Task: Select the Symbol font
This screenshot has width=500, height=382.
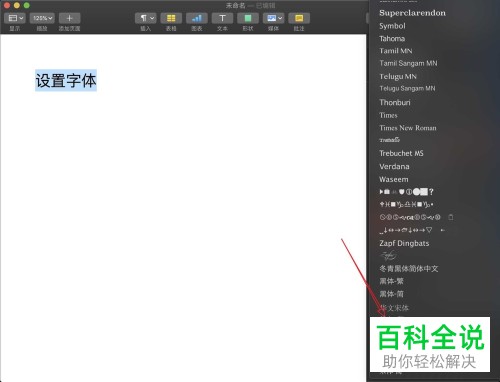Action: (392, 26)
